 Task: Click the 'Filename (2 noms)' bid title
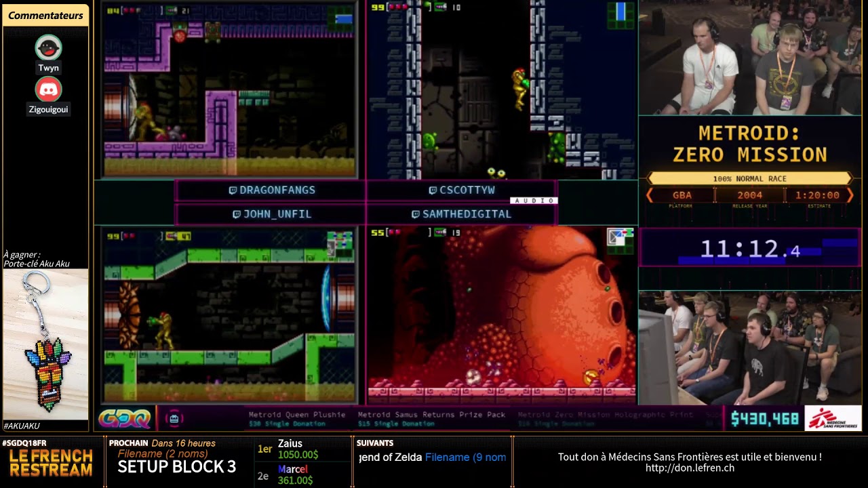pos(163,454)
